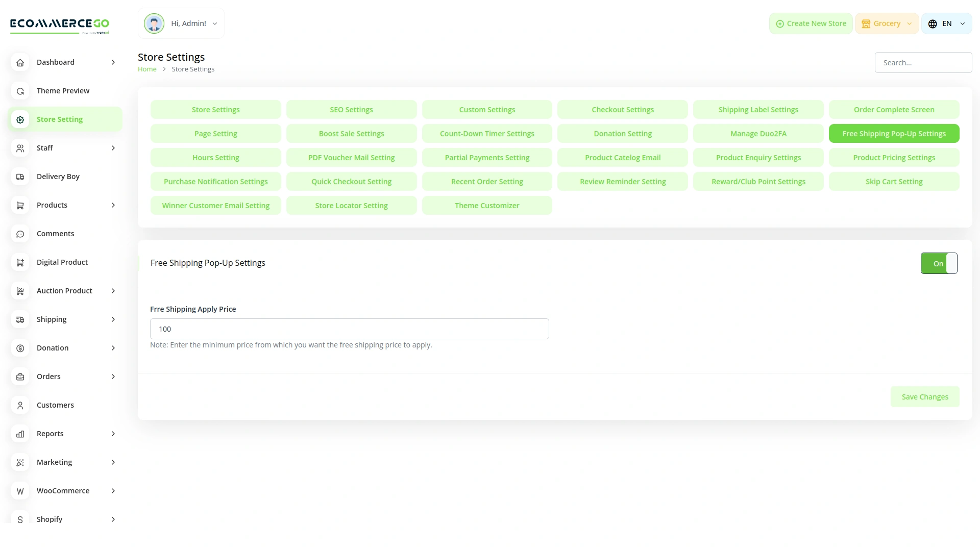The image size is (980, 551).
Task: Click the Donation sidebar icon
Action: (20, 348)
